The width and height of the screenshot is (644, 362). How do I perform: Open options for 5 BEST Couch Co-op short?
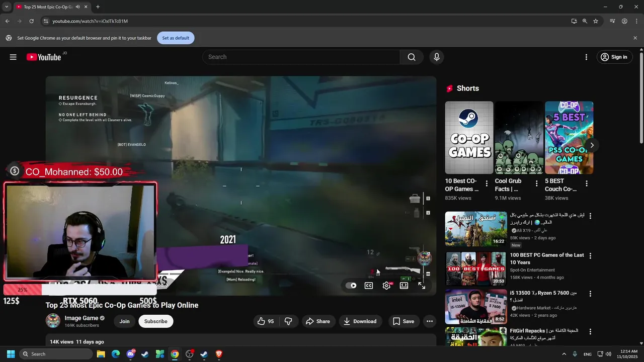tap(586, 184)
